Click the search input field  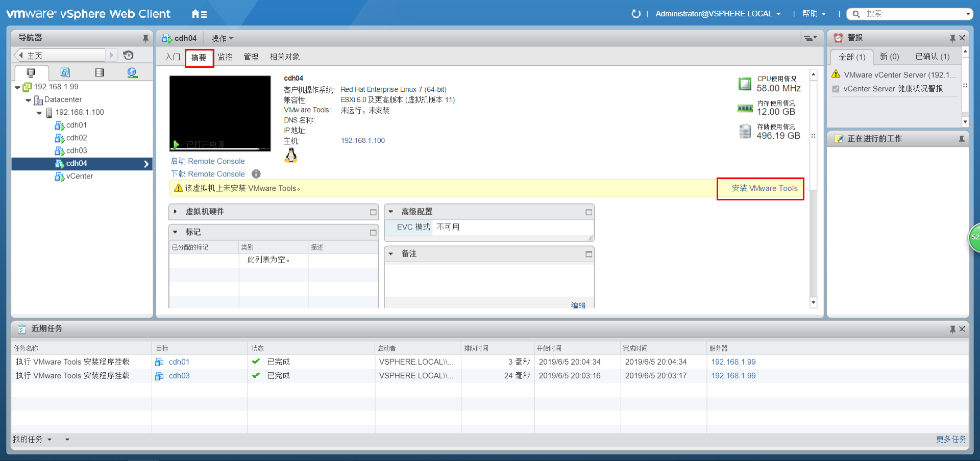tap(914, 14)
